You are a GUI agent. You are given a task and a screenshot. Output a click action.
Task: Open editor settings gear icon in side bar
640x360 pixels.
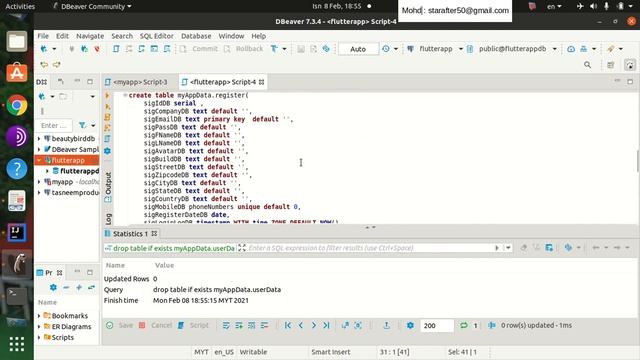click(x=108, y=151)
